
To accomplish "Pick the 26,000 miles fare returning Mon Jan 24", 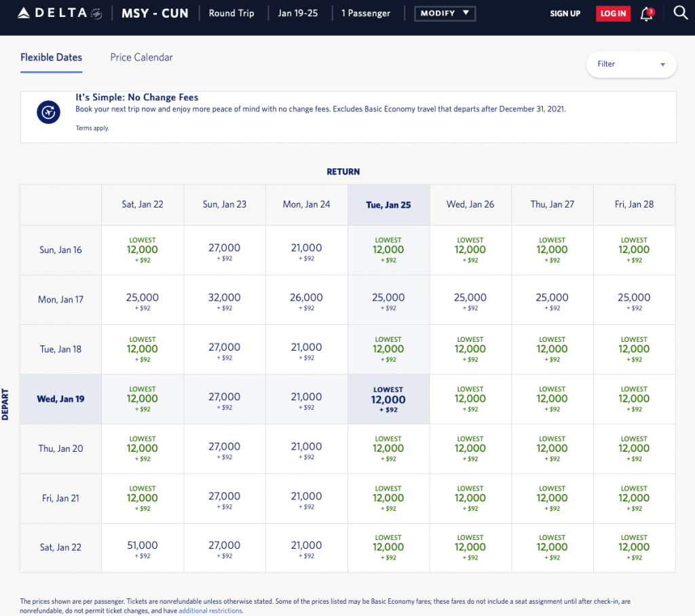I will 306,301.
